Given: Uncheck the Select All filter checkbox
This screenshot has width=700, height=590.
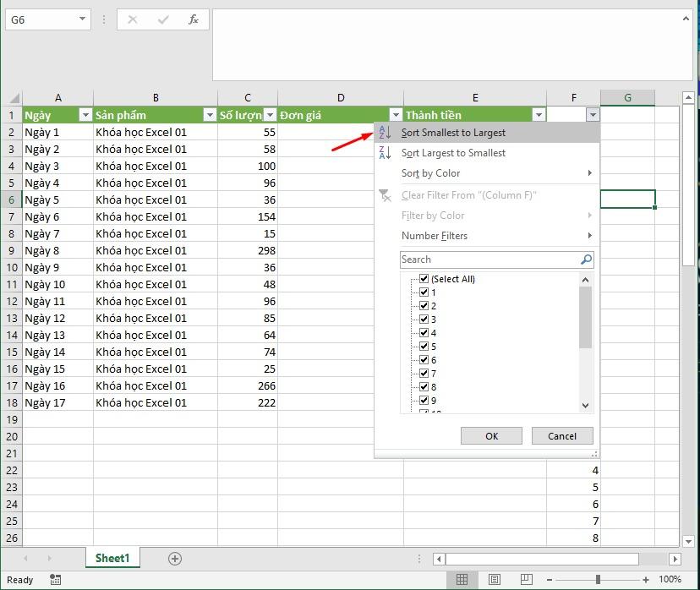Looking at the screenshot, I should [x=424, y=279].
